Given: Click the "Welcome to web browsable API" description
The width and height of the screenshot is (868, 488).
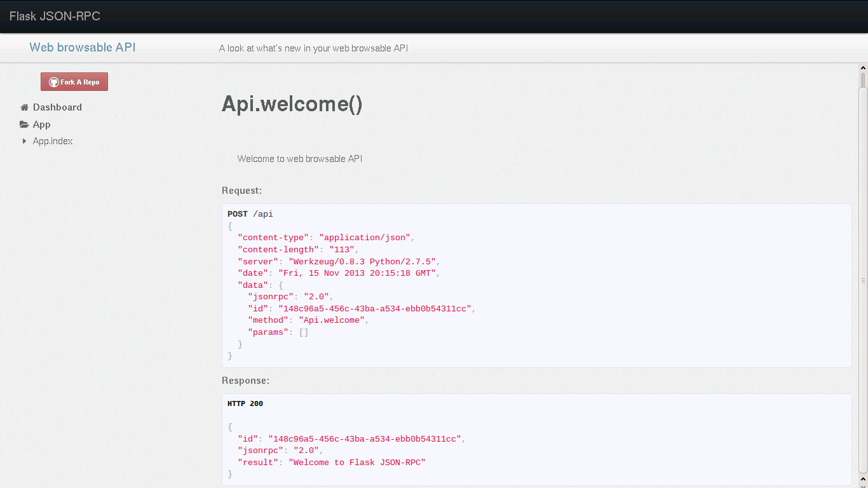Looking at the screenshot, I should point(299,159).
